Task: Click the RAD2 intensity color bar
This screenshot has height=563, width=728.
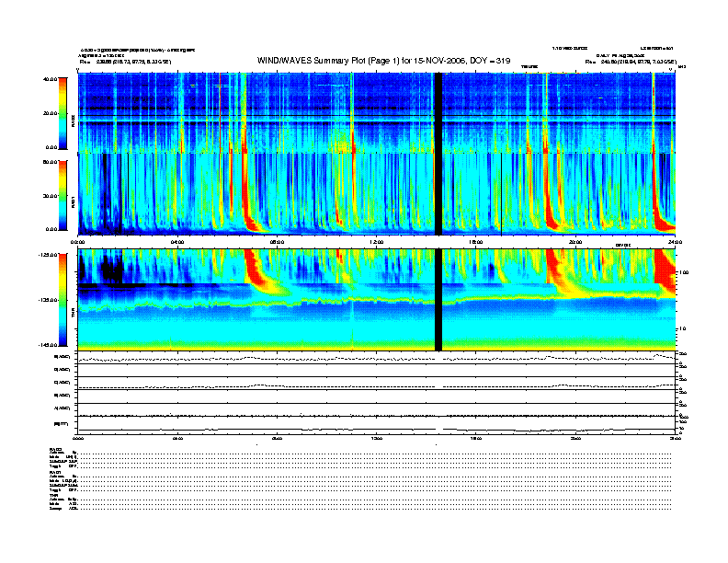Action: coord(63,113)
